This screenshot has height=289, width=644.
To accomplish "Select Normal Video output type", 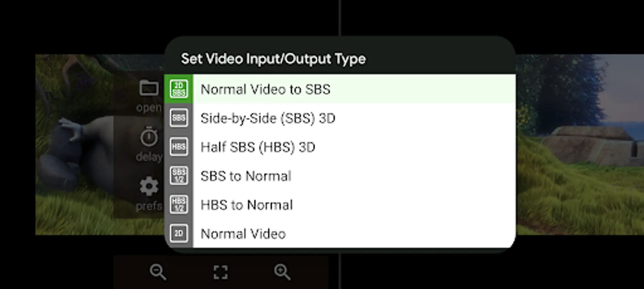I will [243, 233].
